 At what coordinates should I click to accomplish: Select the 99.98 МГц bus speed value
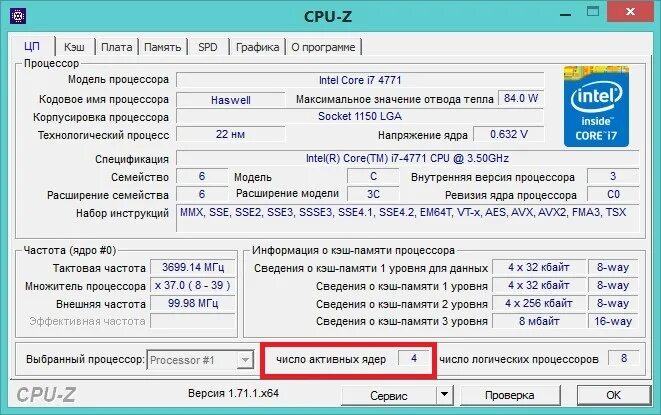(x=193, y=303)
